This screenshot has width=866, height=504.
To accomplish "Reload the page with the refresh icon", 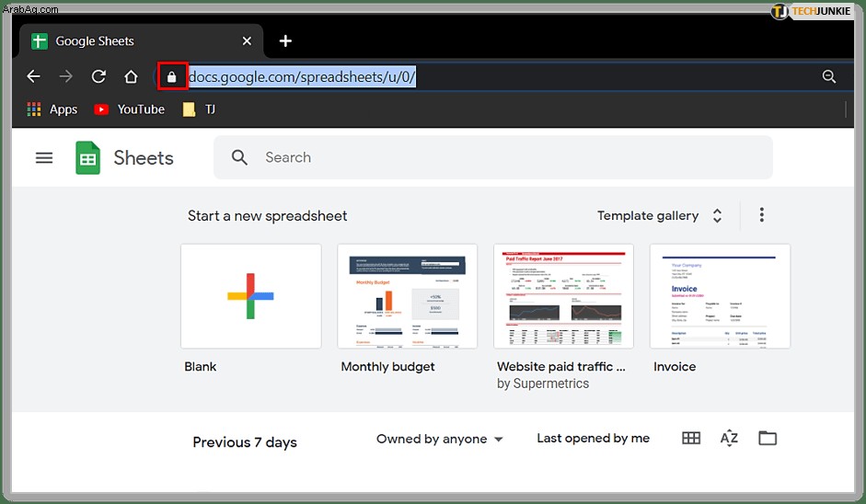I will (98, 76).
